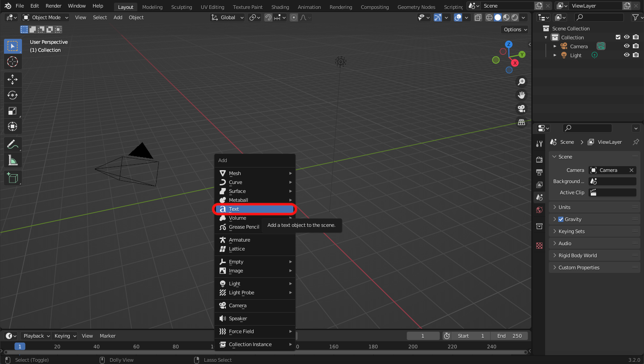Expand the Camera tree item
The height and width of the screenshot is (364, 644).
coord(555,46)
